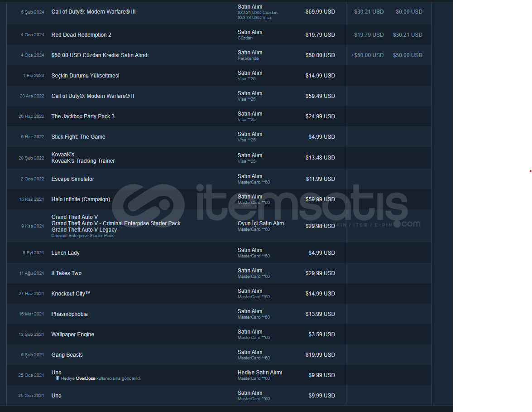Click the Perakende payment label
The height and width of the screenshot is (412, 532).
pos(248,58)
